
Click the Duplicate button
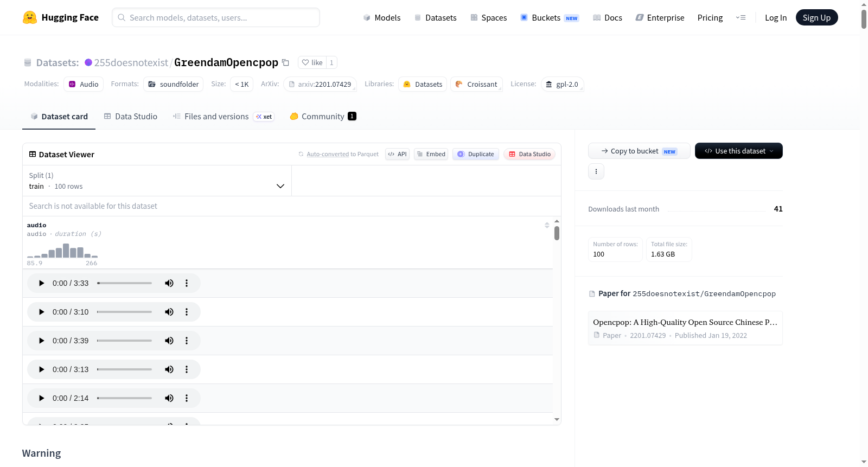476,154
